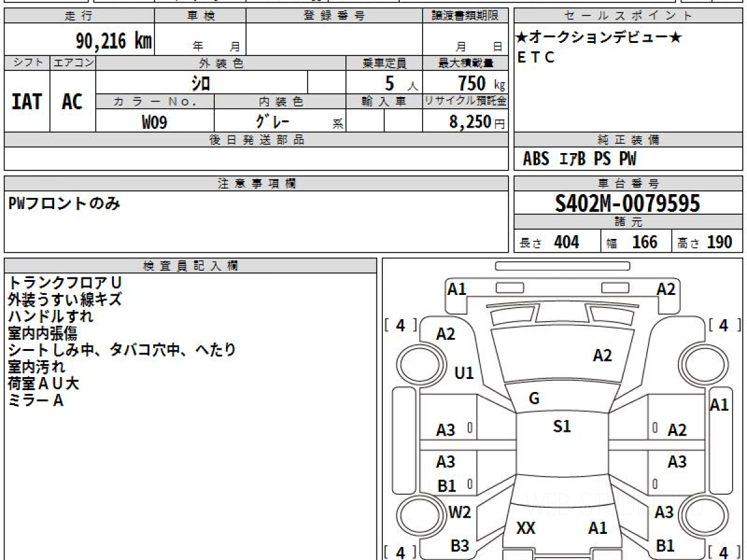Select the 後日発送部品 heading
The width and height of the screenshot is (747, 560).
pyautogui.click(x=256, y=140)
